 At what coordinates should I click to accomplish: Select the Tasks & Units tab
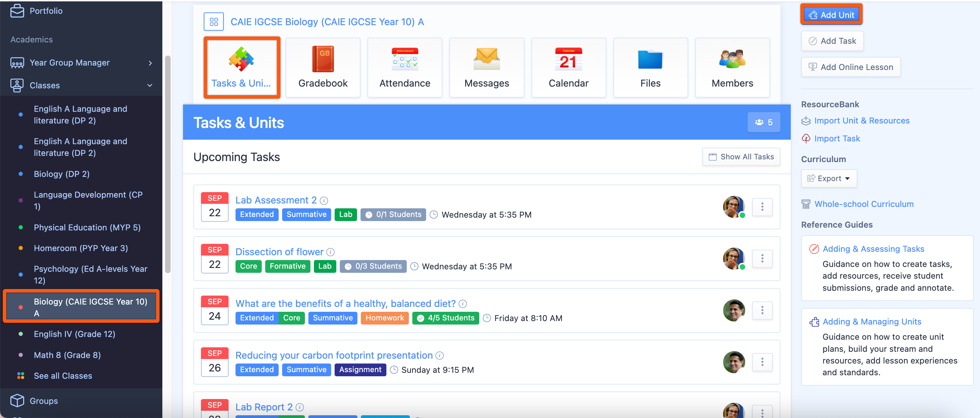[x=242, y=67]
